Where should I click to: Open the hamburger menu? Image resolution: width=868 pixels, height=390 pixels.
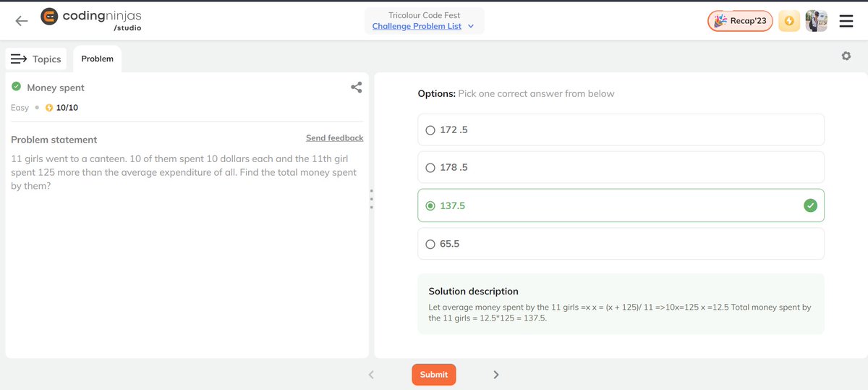tap(846, 22)
